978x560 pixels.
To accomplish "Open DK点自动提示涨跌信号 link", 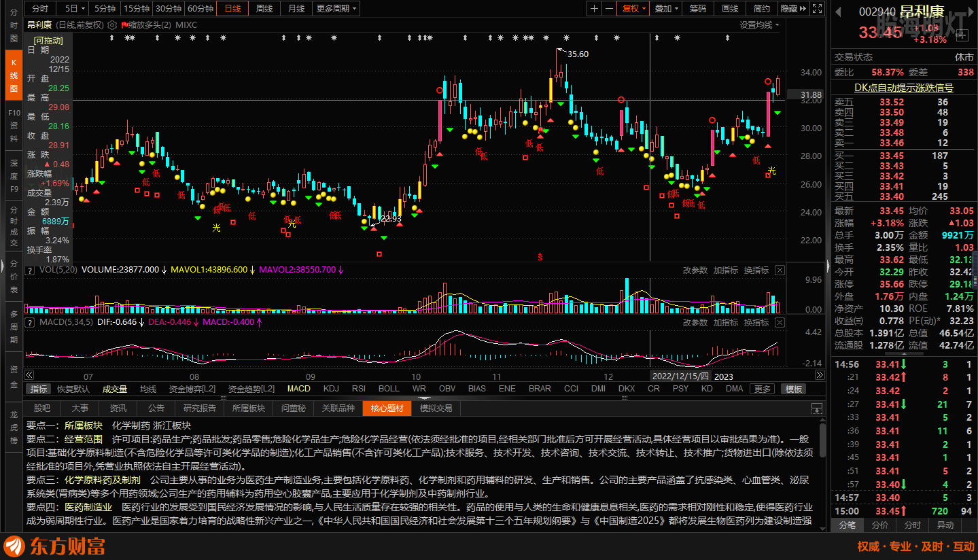I will [x=904, y=88].
